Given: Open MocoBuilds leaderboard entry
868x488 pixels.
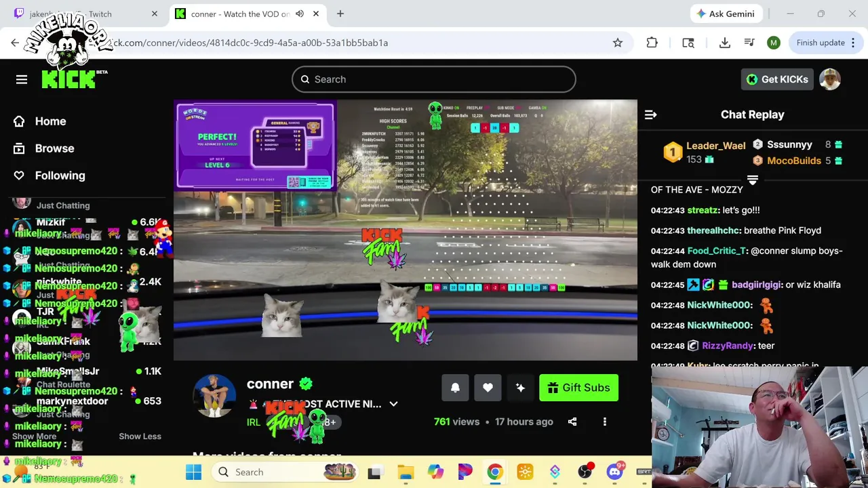Looking at the screenshot, I should (797, 161).
